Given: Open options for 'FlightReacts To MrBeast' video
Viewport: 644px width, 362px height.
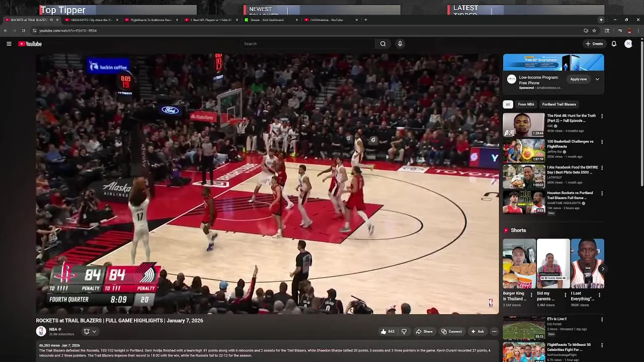Looking at the screenshot, I should tap(602, 345).
